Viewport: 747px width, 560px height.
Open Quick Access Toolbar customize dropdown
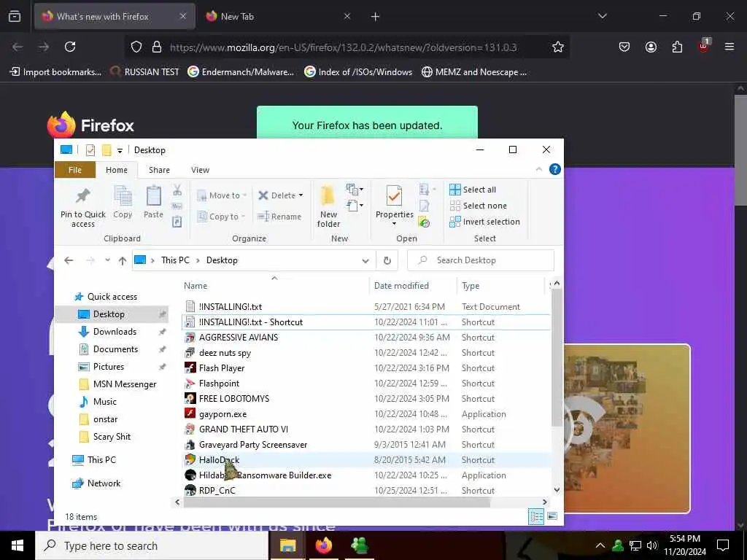120,150
